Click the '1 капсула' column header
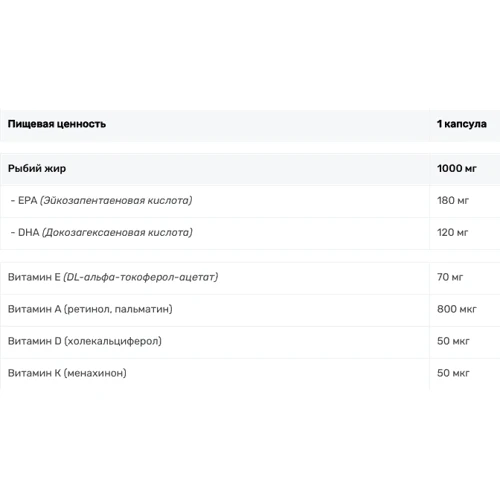The height and width of the screenshot is (500, 500). point(462,124)
